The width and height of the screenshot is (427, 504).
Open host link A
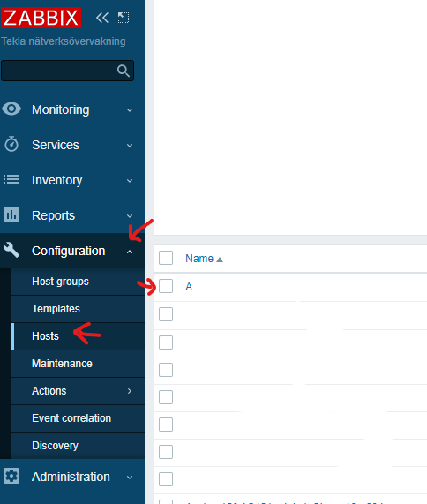[189, 286]
